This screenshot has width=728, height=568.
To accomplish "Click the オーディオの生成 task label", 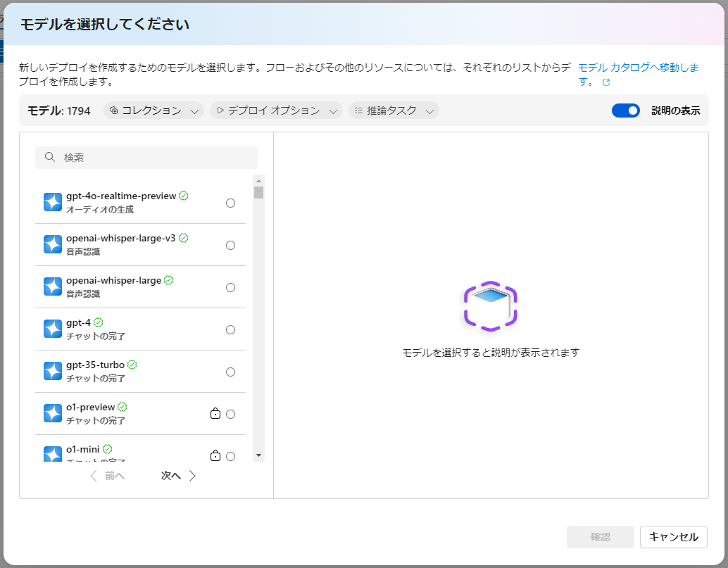I will 100,209.
